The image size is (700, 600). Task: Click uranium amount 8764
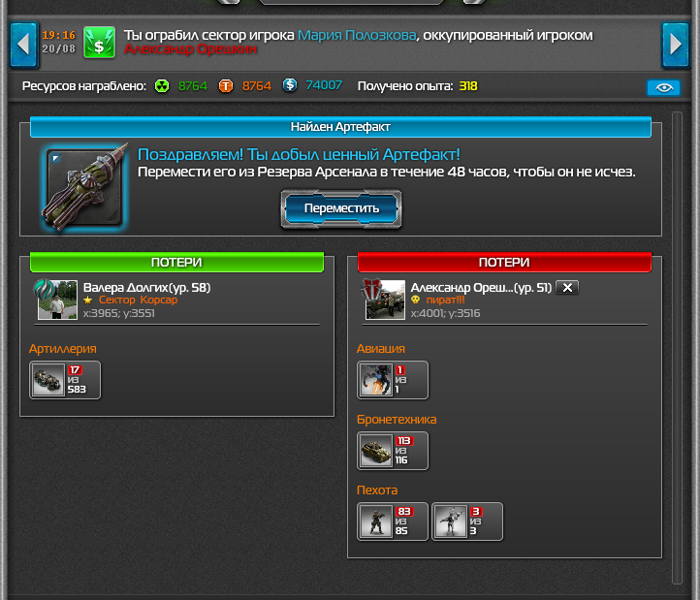pyautogui.click(x=192, y=85)
